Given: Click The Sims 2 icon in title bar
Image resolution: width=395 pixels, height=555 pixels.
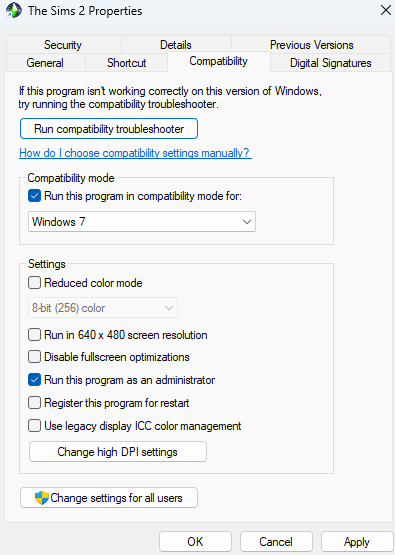Looking at the screenshot, I should [x=14, y=10].
